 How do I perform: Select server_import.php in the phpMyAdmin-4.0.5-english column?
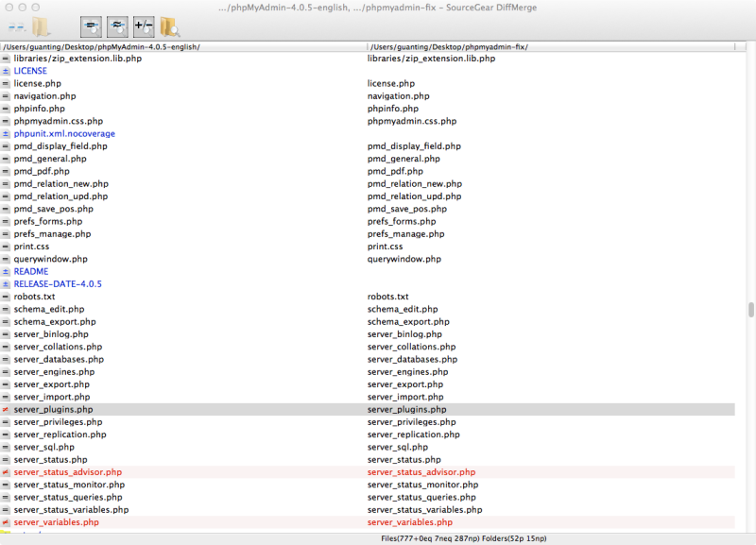coord(52,397)
